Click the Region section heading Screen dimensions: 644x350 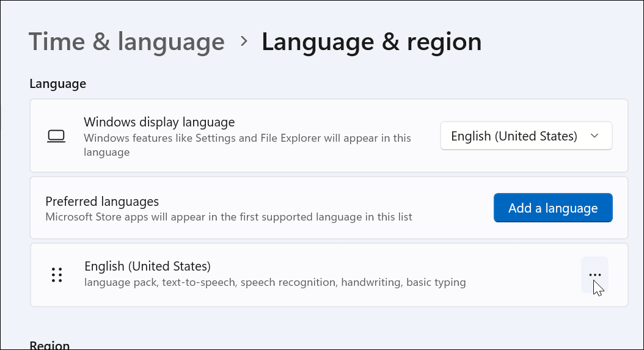pyautogui.click(x=49, y=345)
